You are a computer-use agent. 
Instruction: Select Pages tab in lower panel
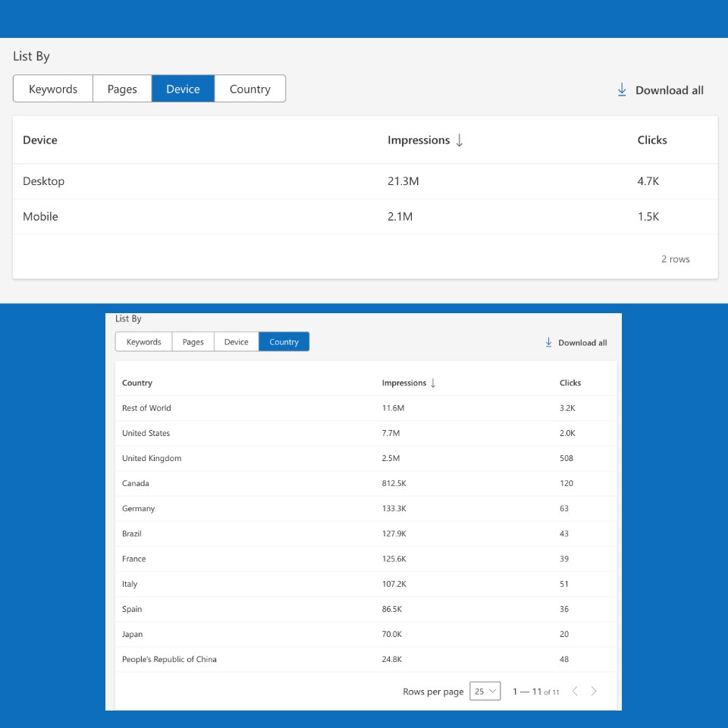(x=193, y=342)
